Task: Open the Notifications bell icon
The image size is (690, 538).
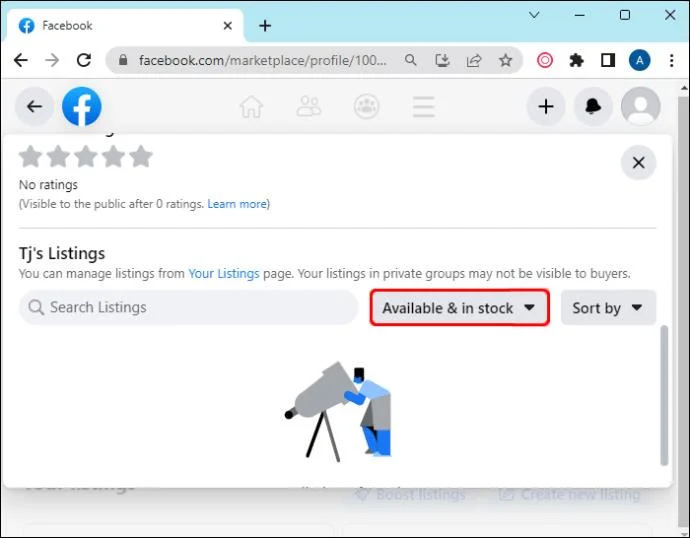Action: click(593, 106)
